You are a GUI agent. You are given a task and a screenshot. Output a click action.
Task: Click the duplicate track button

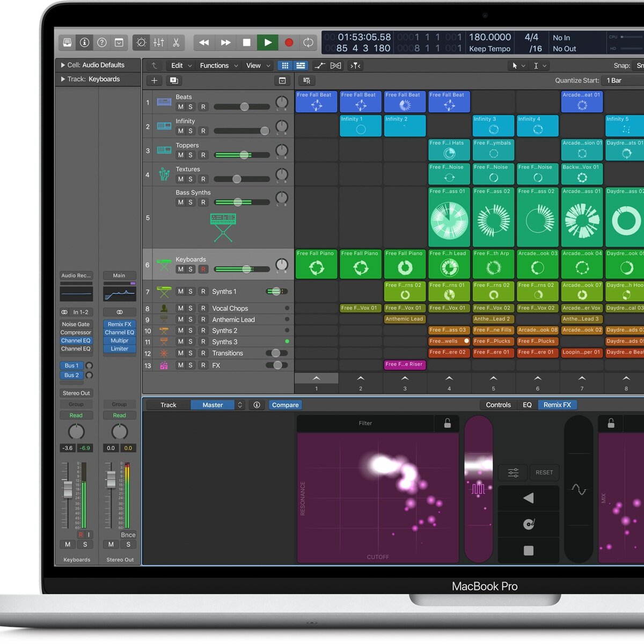174,80
